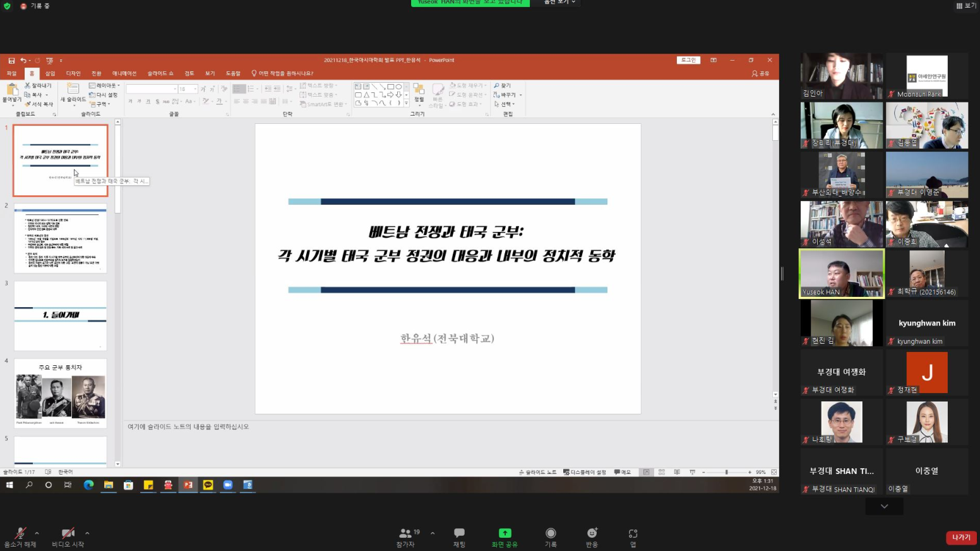Expand audio options arrow beside microphone
Image resolution: width=980 pixels, height=551 pixels.
tap(37, 533)
